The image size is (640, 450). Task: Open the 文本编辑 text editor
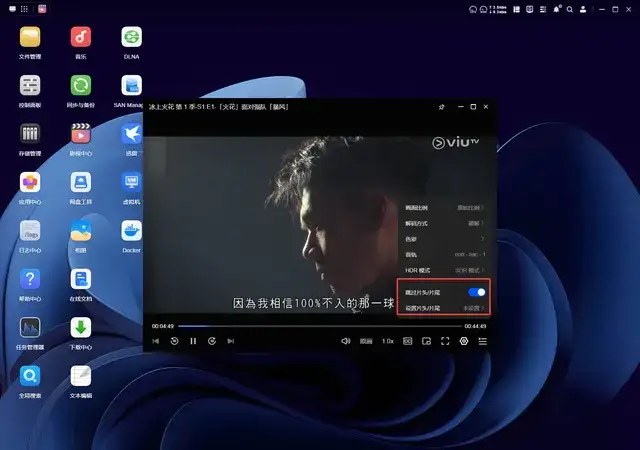[80, 376]
